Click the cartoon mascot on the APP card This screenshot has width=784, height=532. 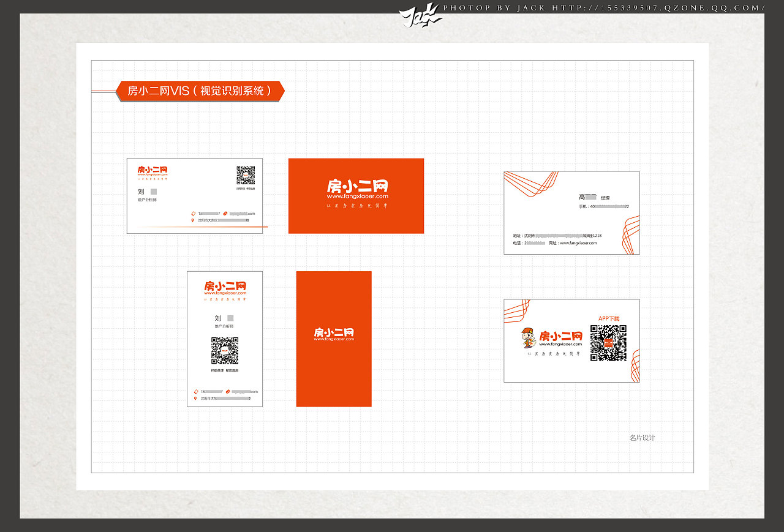(528, 337)
